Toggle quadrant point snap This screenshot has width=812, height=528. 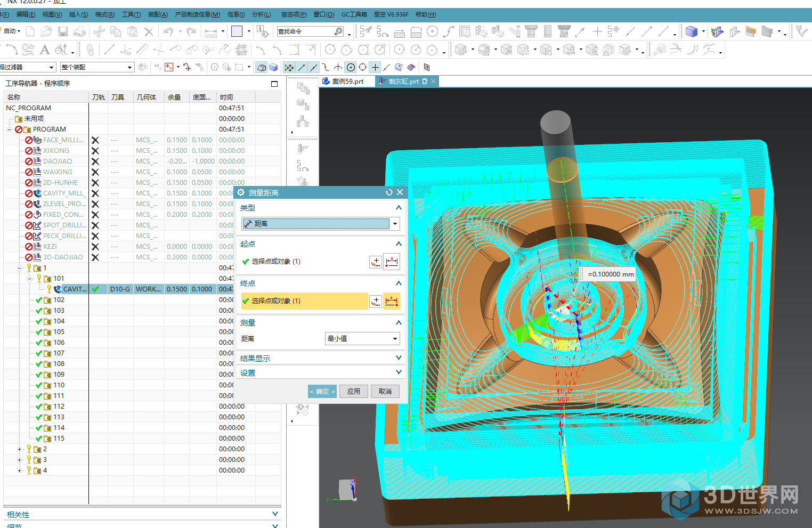tap(363, 67)
